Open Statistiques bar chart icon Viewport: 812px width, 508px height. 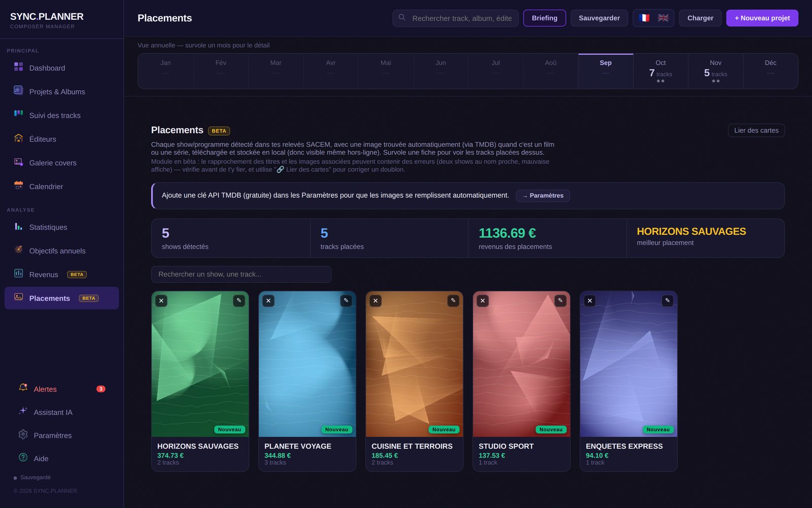coord(18,227)
